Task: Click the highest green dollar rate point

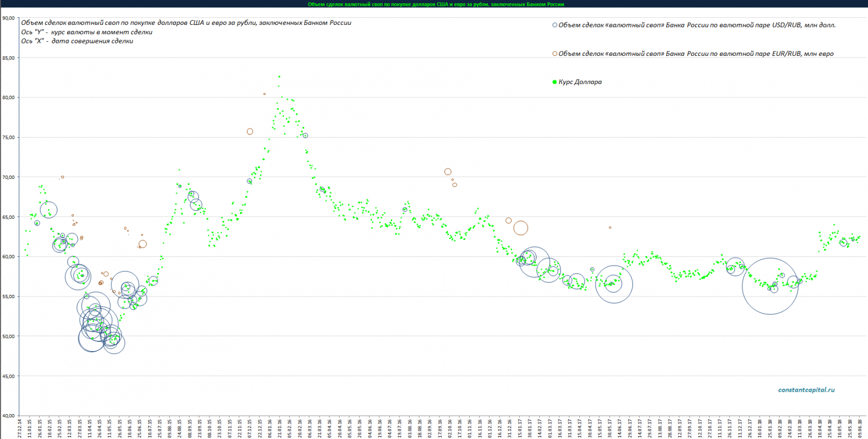Action: click(279, 76)
